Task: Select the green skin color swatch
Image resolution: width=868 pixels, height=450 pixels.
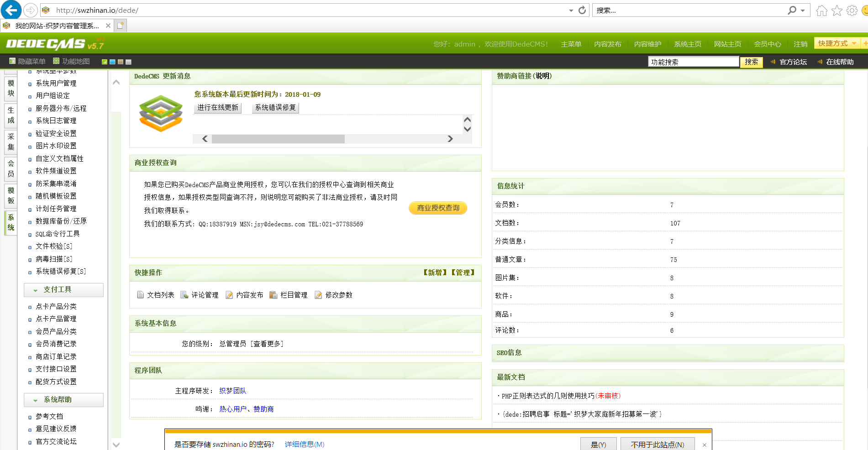Action: [x=105, y=62]
